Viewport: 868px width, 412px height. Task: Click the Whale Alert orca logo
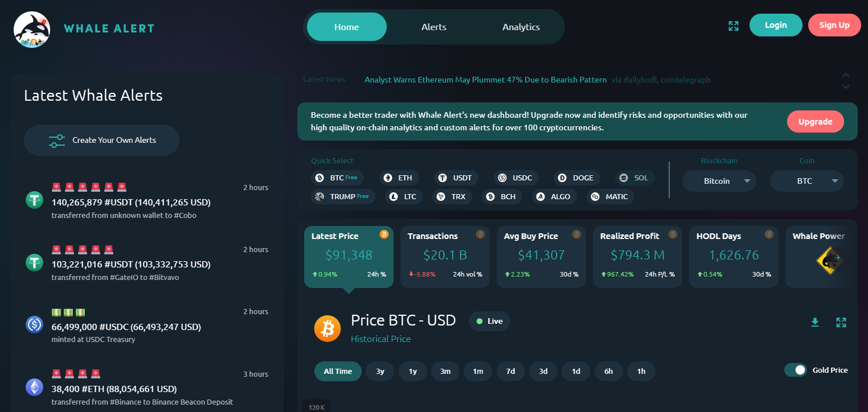point(32,29)
